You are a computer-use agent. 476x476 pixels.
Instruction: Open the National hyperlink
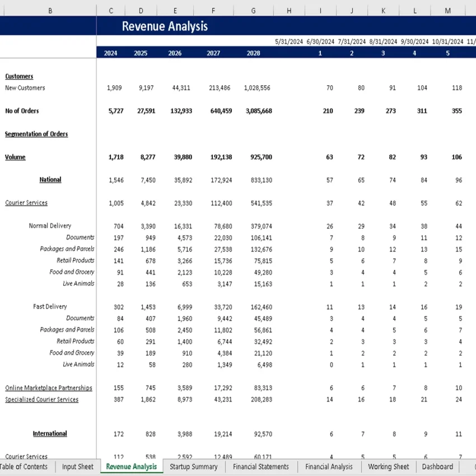(x=50, y=179)
